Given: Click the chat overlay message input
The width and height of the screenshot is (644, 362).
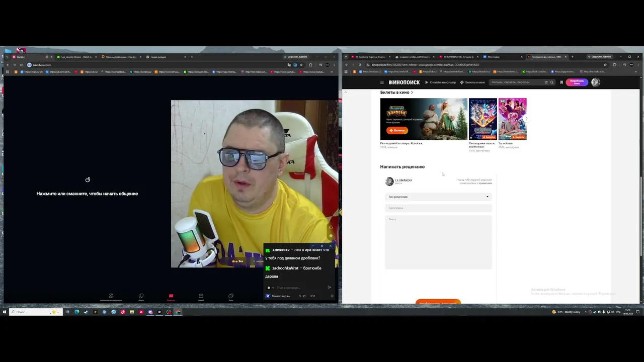Looking at the screenshot, I should (x=299, y=288).
